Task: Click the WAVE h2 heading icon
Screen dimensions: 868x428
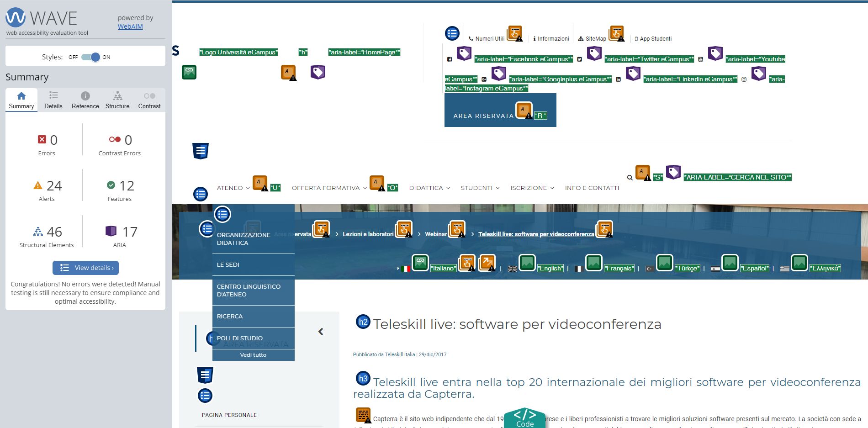Action: [363, 322]
